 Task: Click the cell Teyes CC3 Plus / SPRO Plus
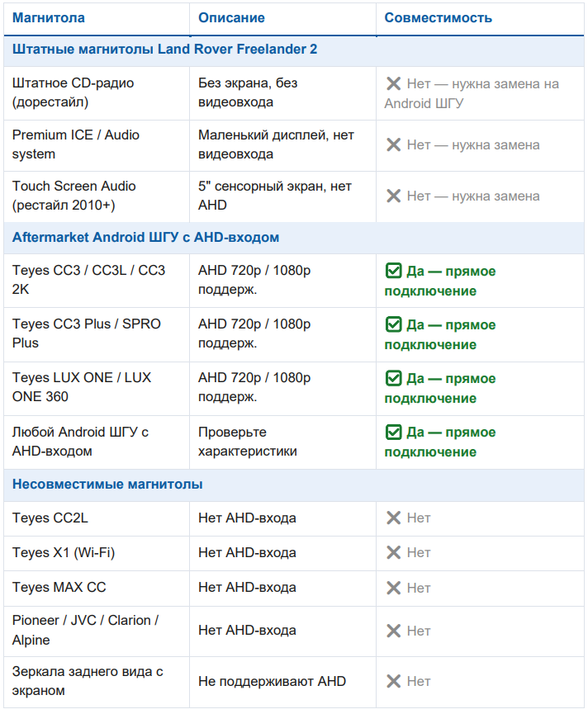(x=97, y=333)
